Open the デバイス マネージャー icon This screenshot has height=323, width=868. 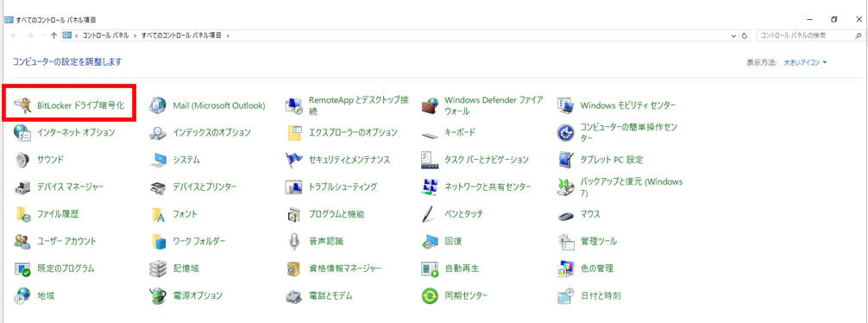(x=22, y=187)
